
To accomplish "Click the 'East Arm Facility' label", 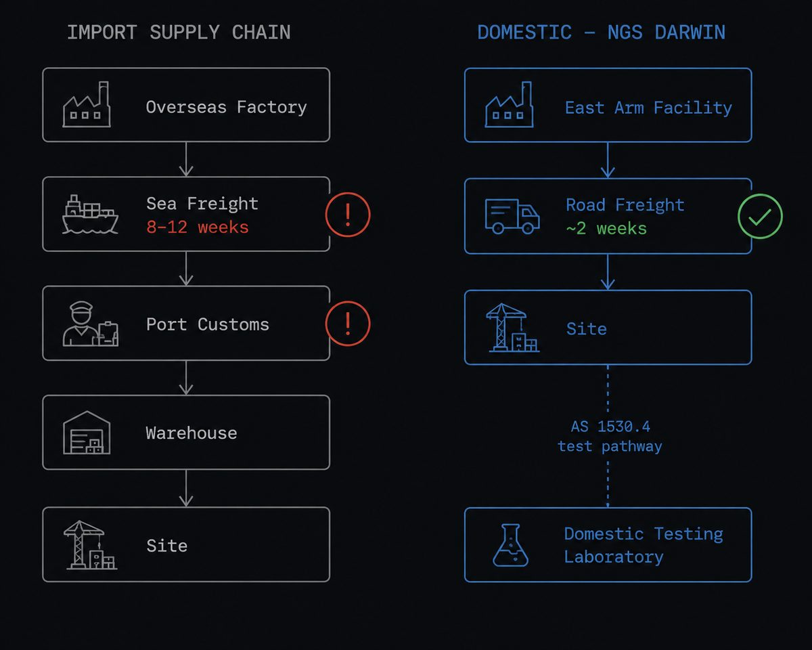I will click(x=648, y=108).
